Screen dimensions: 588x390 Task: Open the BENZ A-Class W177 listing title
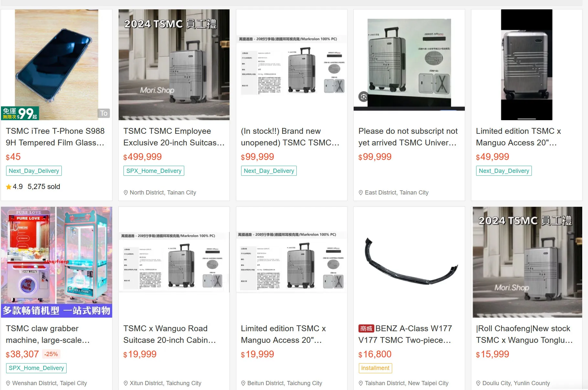coord(405,334)
